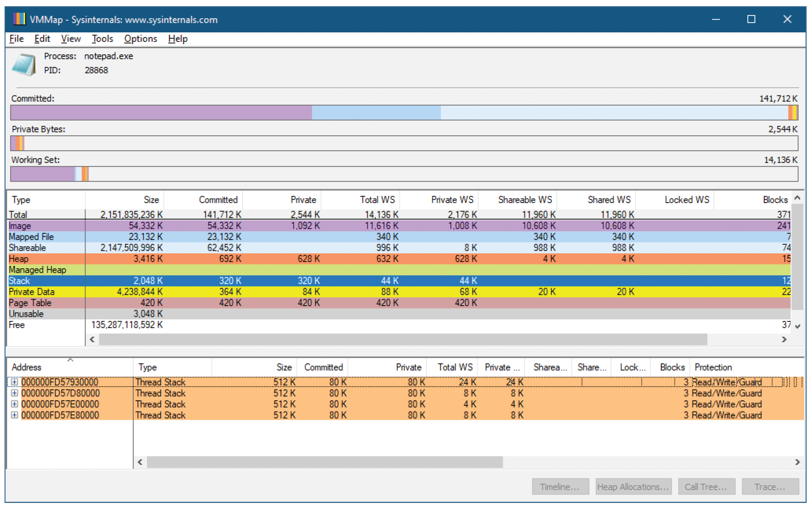812x510 pixels.
Task: Minimize the VMMap window
Action: pyautogui.click(x=716, y=19)
